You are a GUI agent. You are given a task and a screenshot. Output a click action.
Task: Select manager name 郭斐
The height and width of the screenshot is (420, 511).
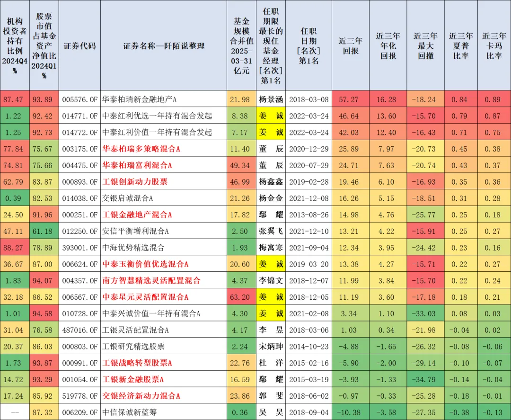tap(271, 396)
